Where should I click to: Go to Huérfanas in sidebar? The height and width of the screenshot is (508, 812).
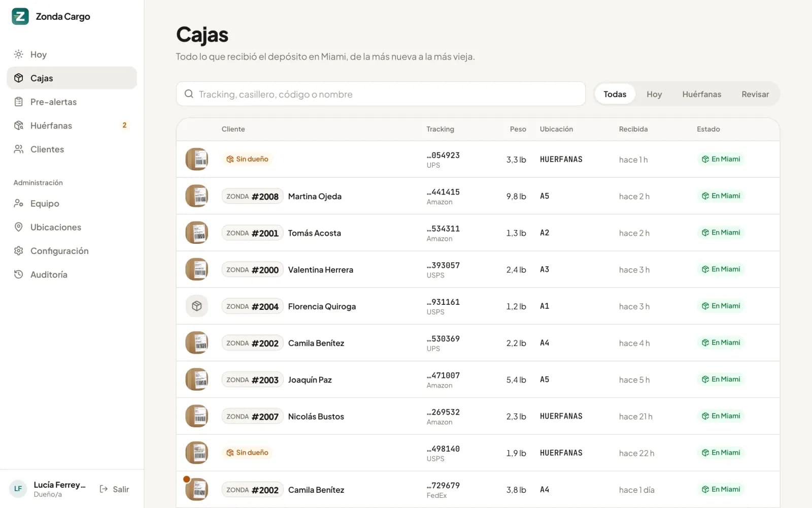coord(72,125)
